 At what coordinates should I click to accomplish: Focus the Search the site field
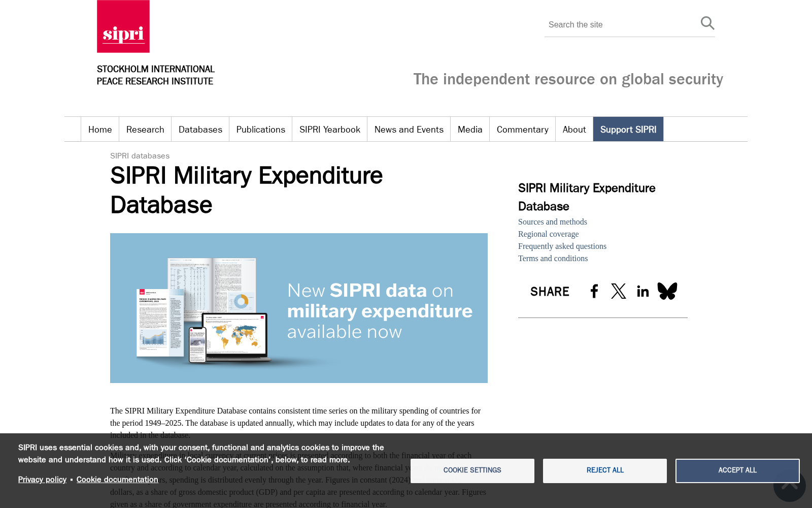click(622, 25)
